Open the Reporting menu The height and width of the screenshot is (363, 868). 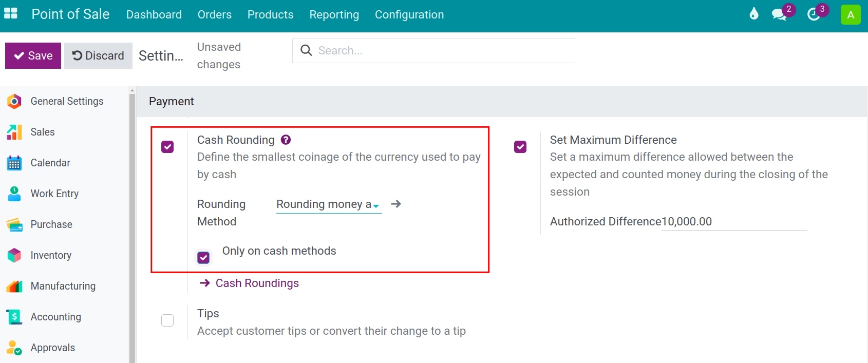point(334,14)
